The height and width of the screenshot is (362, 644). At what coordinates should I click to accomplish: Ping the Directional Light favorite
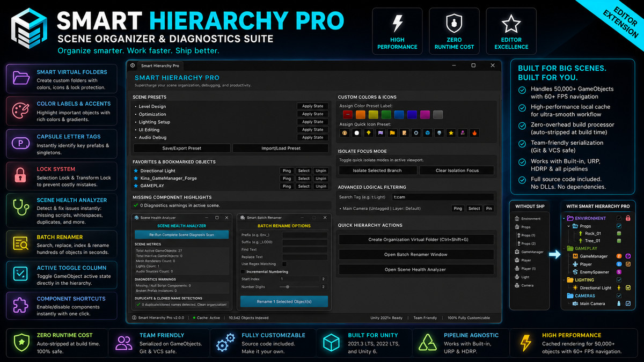tap(287, 171)
